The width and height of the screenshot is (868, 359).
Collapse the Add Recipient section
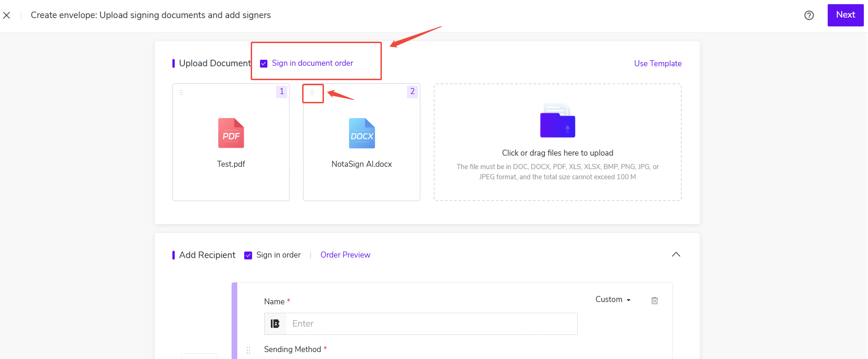676,254
